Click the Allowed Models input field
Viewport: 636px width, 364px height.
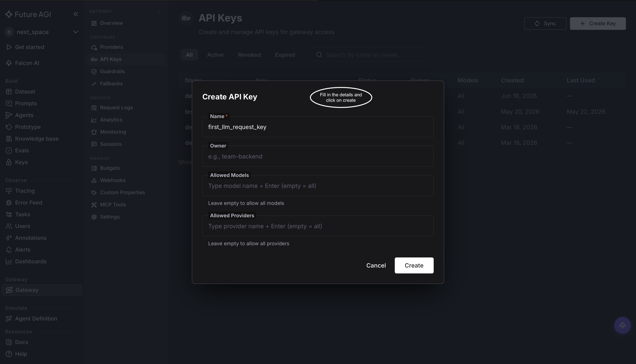coord(318,186)
